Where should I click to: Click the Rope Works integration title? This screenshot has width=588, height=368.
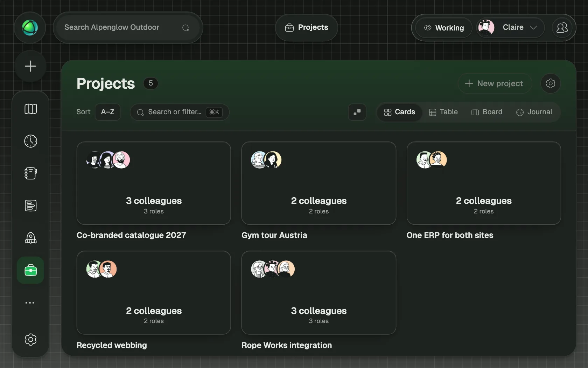(287, 345)
